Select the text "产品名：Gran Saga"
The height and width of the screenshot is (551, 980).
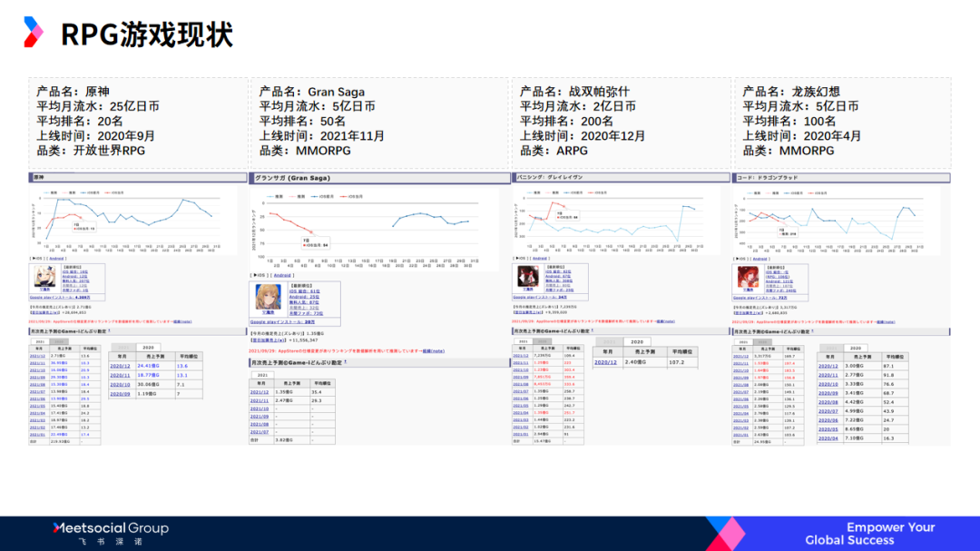tap(312, 92)
